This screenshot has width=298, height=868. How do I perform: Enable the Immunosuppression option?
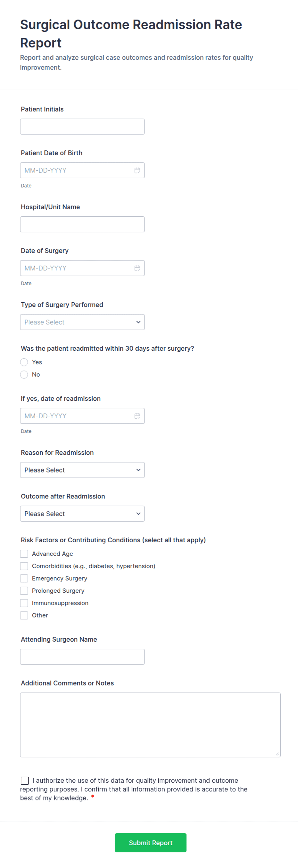(x=24, y=603)
